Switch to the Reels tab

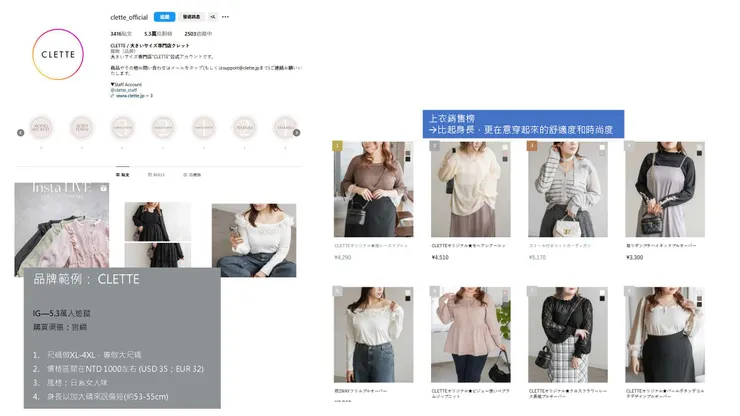[157, 175]
